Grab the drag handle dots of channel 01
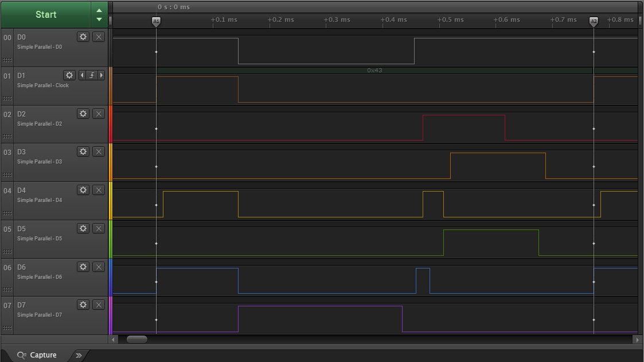The height and width of the screenshot is (362, 644). click(7, 99)
